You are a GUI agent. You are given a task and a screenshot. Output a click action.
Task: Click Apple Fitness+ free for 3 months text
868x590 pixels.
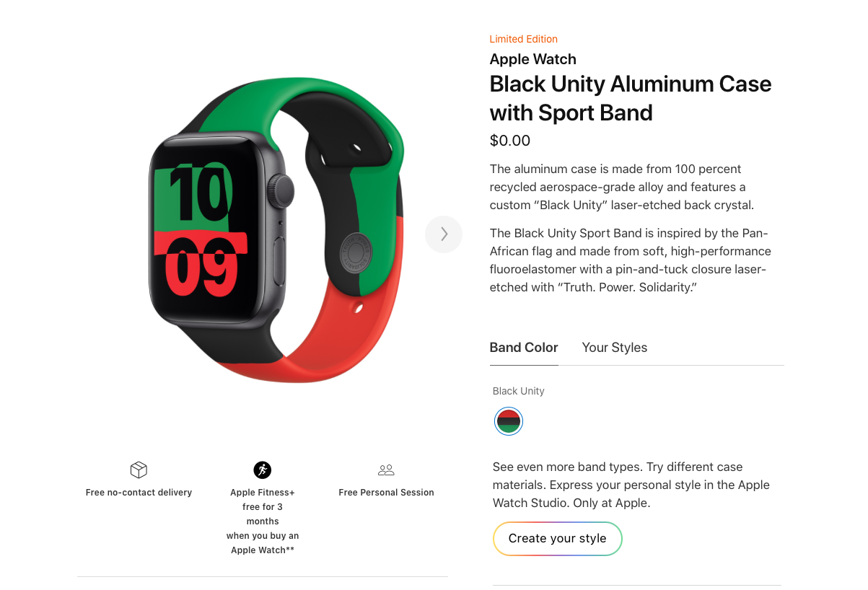coord(263,521)
